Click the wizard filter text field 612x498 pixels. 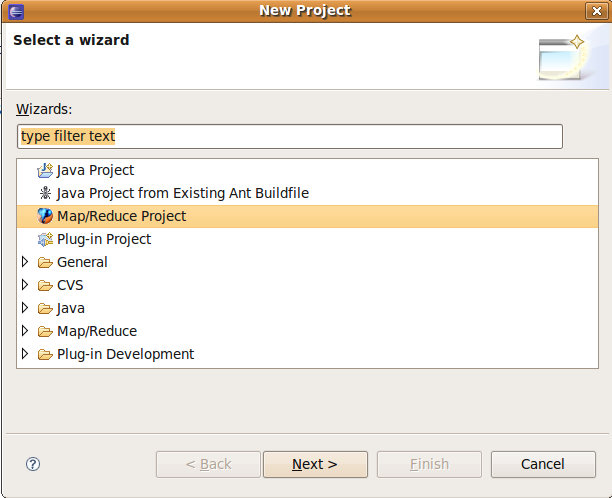[x=290, y=136]
